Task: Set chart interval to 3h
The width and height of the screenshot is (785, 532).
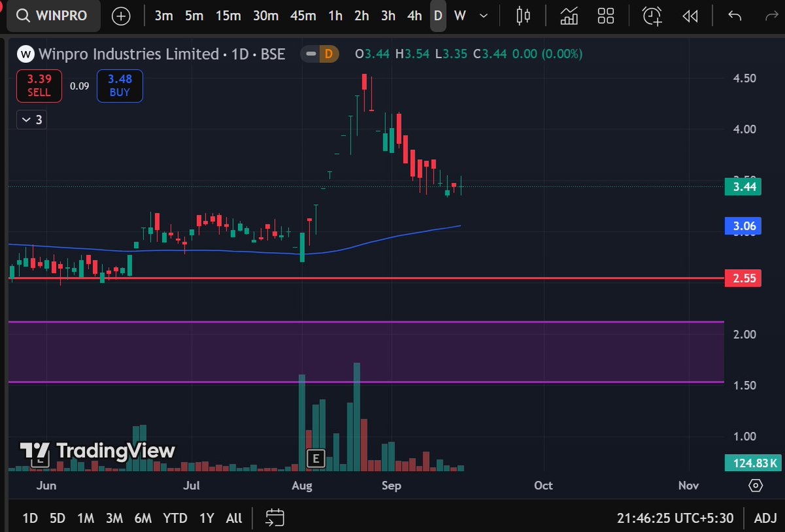Action: tap(389, 16)
